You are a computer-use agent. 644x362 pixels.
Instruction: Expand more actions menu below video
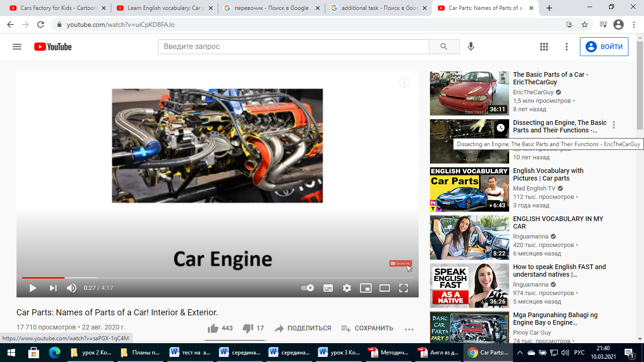409,329
